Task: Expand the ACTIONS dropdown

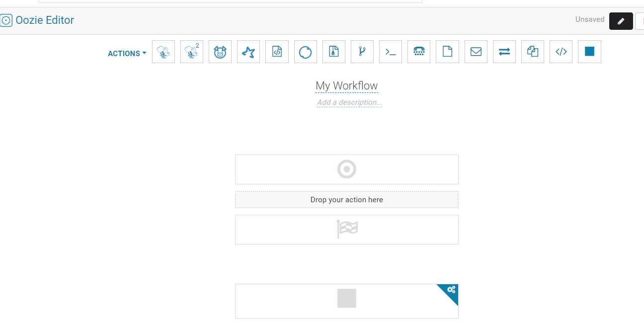Action: (x=127, y=54)
